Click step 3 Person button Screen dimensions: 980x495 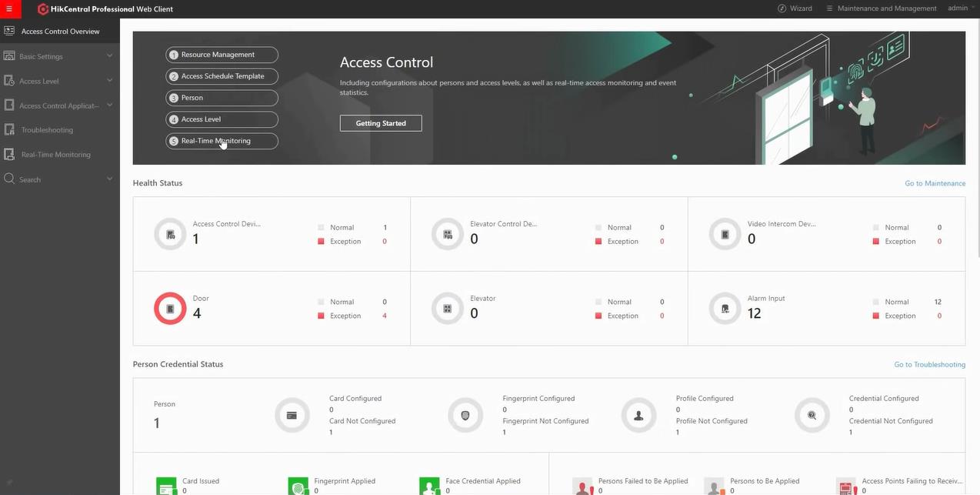pos(222,98)
